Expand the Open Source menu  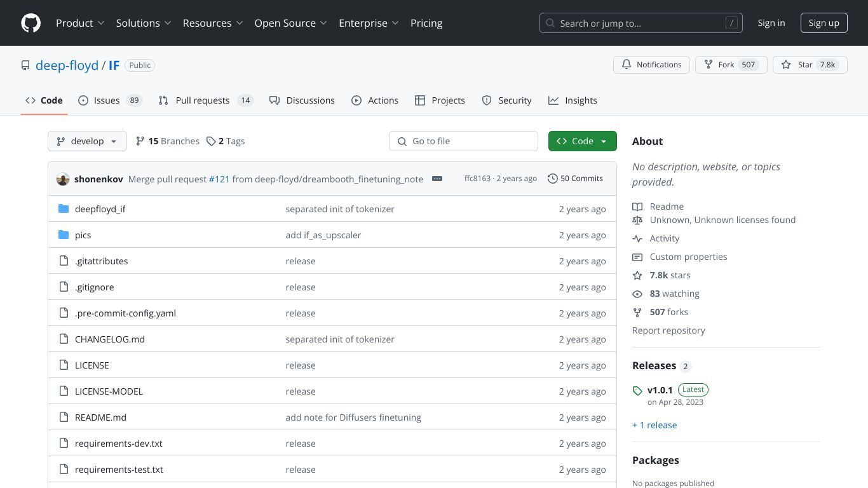[x=290, y=23]
